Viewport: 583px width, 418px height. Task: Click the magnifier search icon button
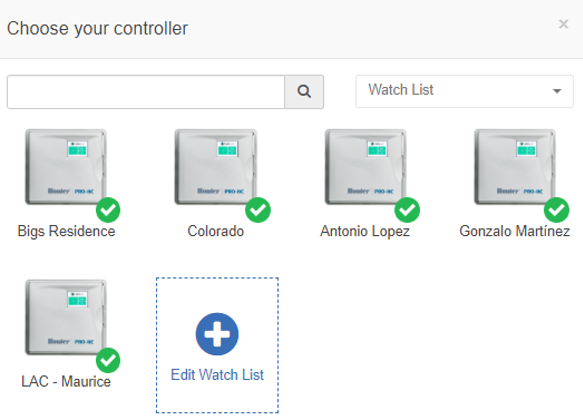[304, 92]
